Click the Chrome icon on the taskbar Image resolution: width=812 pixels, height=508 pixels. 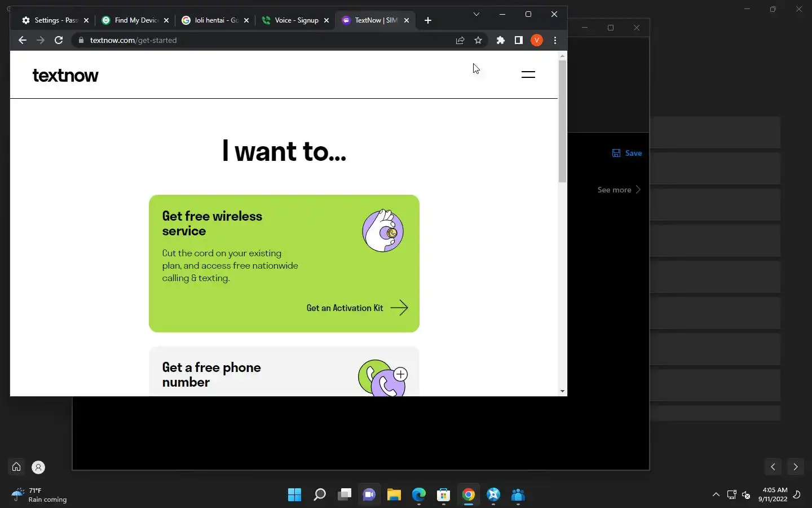468,495
